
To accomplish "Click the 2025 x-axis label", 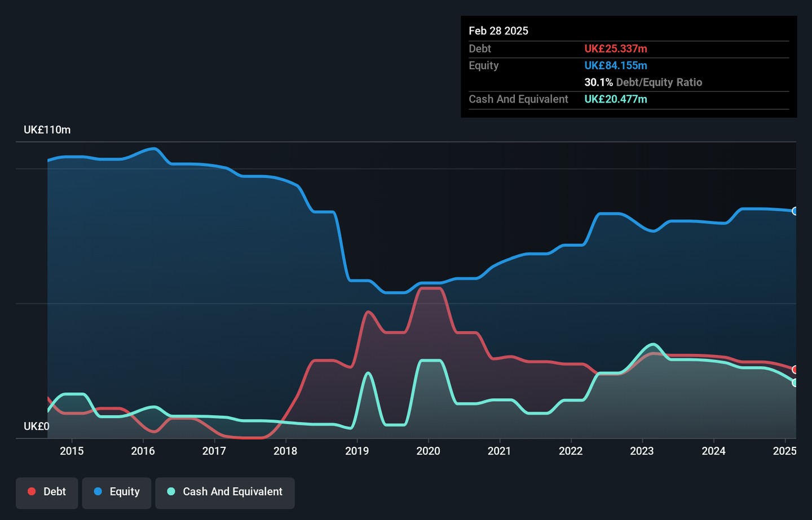I will pos(784,451).
